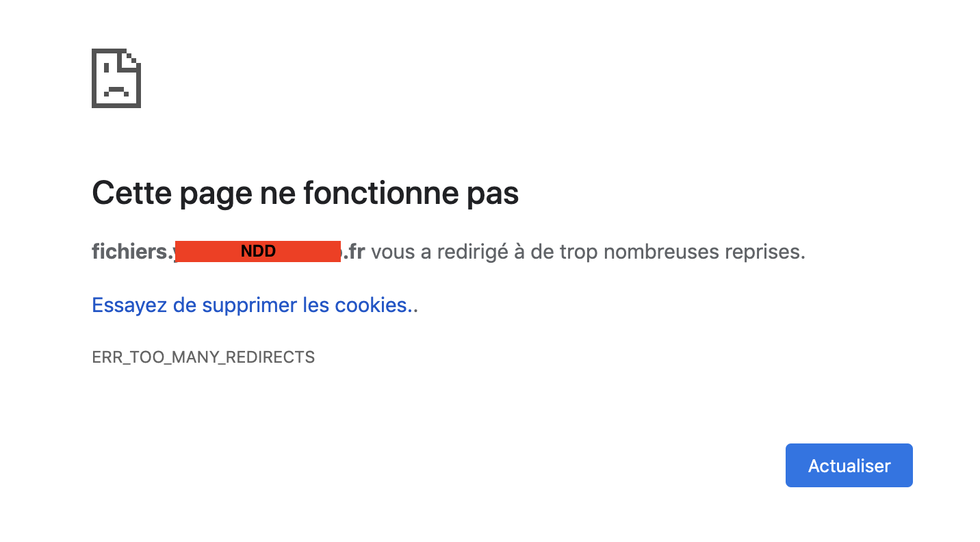Image resolution: width=980 pixels, height=542 pixels.
Task: Click the bold 'fichiers.' domain prefix
Action: click(131, 252)
